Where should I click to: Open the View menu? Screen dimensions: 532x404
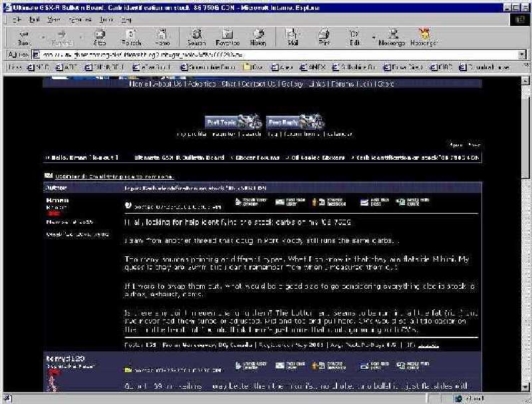pos(54,20)
